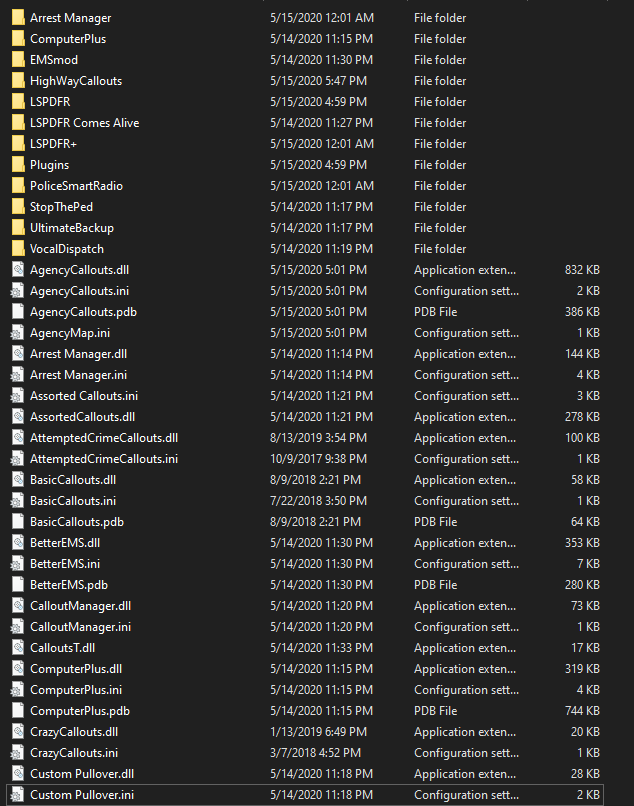Click the 10/9/2017 9:38 PM date
634x806 pixels.
tap(319, 459)
